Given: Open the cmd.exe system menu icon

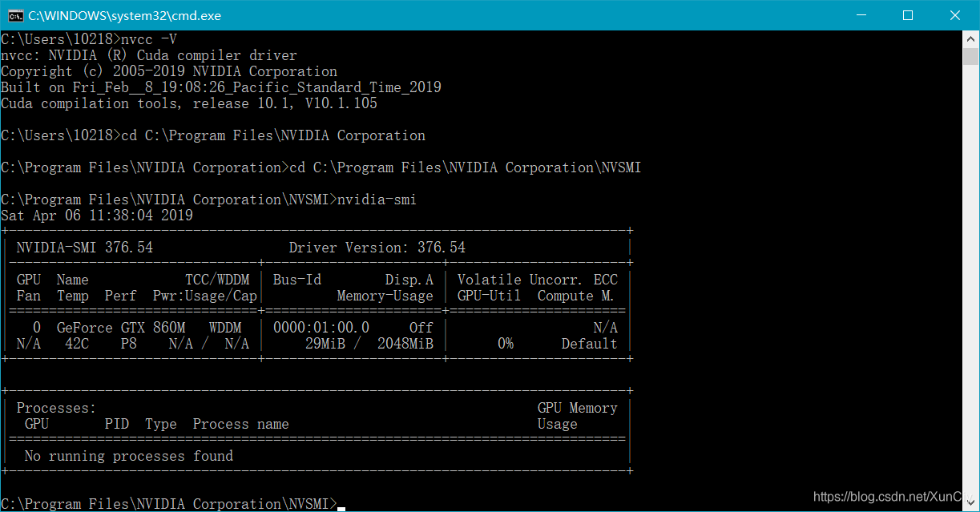Looking at the screenshot, I should click(15, 15).
